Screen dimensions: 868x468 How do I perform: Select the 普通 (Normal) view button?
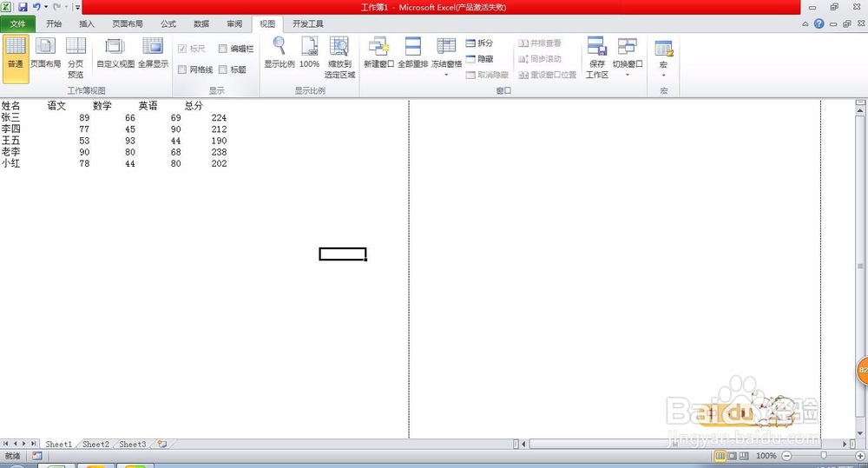16,59
